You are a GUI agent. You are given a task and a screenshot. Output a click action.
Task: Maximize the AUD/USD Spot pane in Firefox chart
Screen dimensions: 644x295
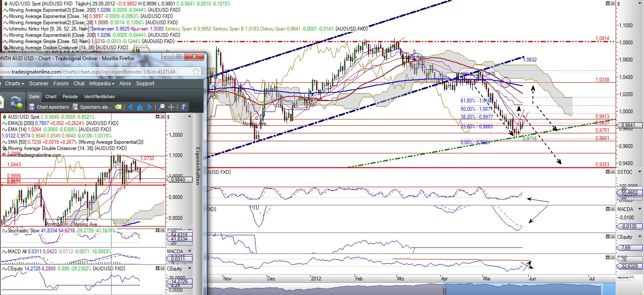coord(157,117)
